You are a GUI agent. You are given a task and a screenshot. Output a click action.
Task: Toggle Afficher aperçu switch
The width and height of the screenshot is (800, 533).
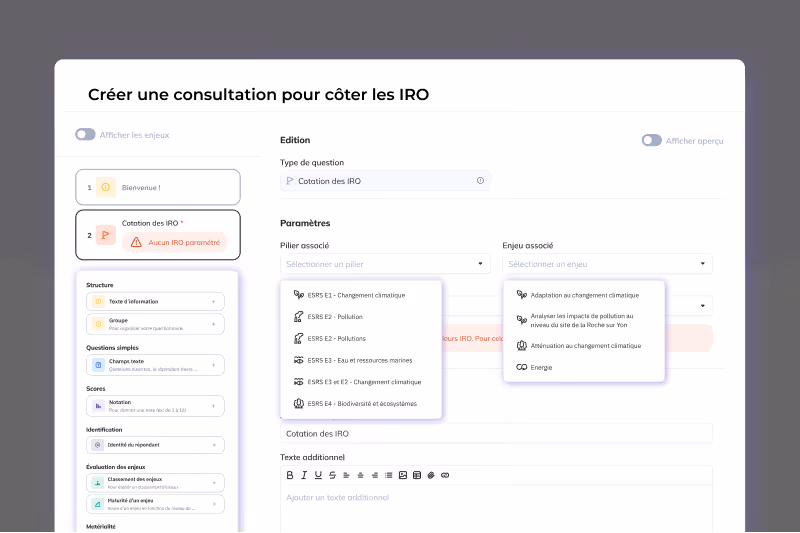pos(652,140)
